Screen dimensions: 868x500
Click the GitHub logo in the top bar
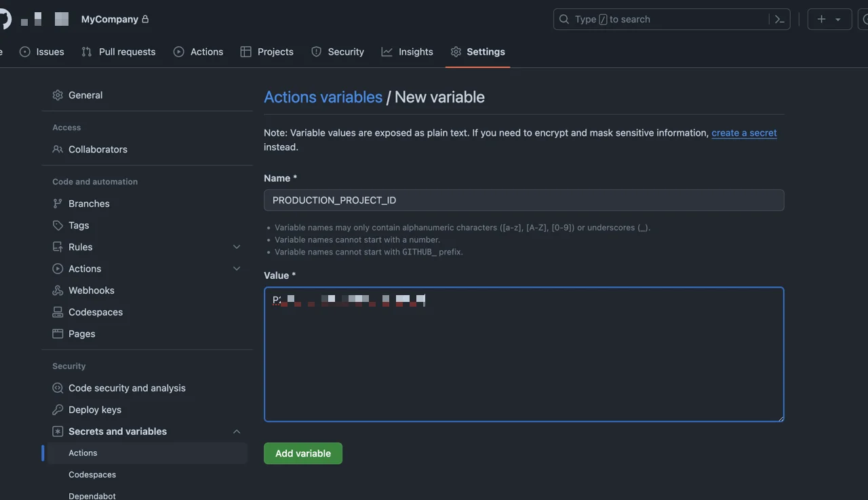point(4,18)
